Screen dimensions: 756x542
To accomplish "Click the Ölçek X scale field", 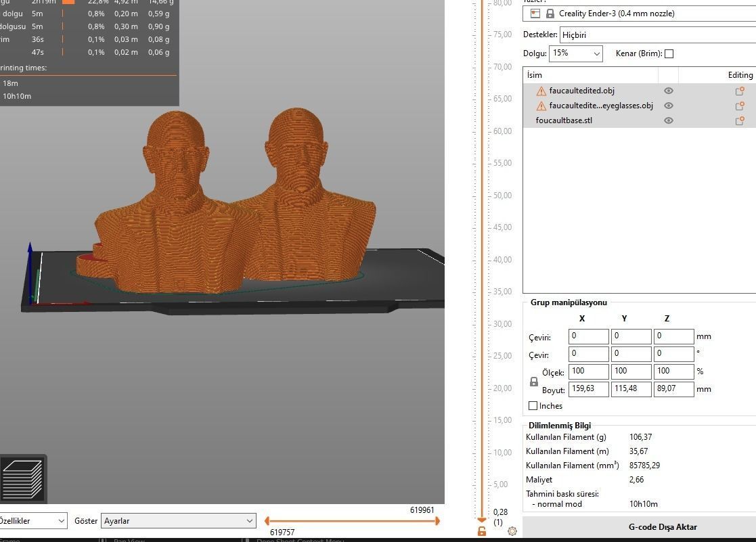I will click(588, 371).
